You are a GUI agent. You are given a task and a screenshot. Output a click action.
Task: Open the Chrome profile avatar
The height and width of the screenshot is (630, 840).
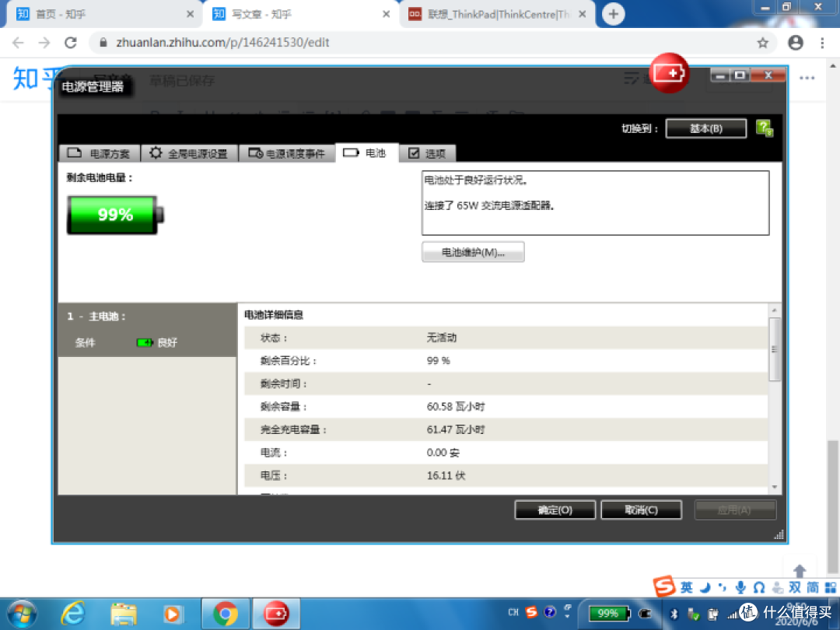point(796,42)
